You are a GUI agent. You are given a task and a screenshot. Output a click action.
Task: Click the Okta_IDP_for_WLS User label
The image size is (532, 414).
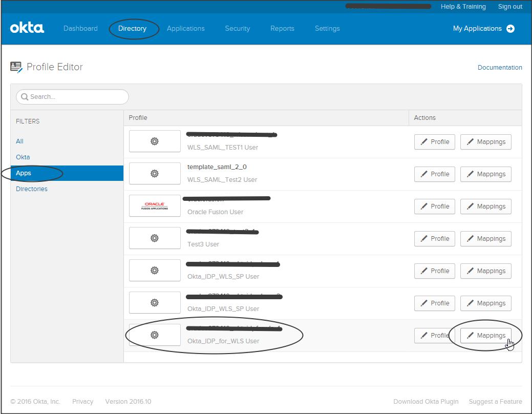tap(223, 341)
